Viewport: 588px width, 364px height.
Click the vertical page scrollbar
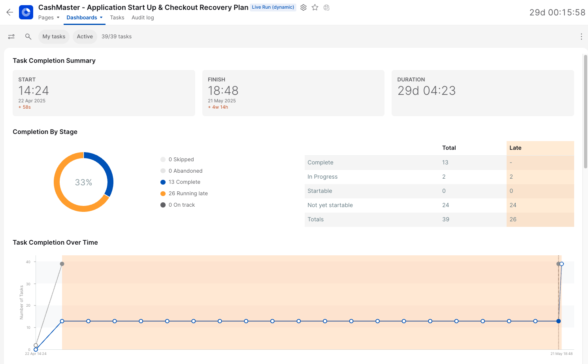[x=586, y=112]
